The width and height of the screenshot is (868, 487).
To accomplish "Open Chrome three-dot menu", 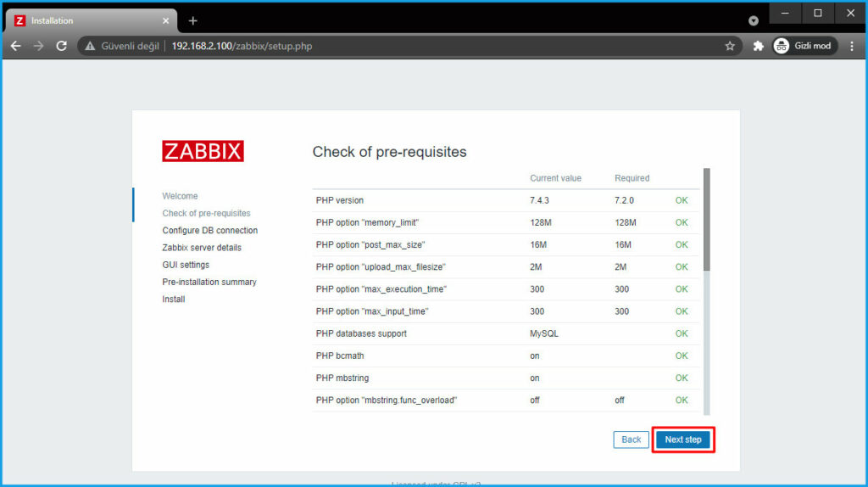I will pyautogui.click(x=851, y=46).
